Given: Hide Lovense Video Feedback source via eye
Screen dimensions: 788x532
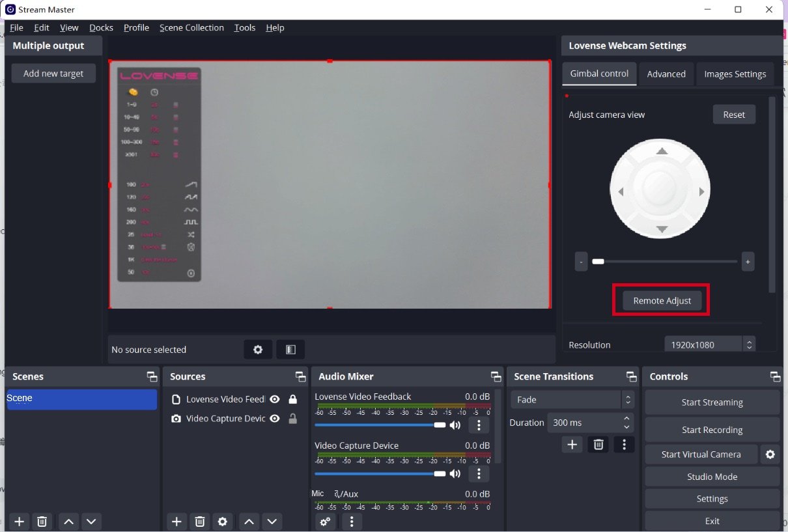Looking at the screenshot, I should [x=275, y=399].
